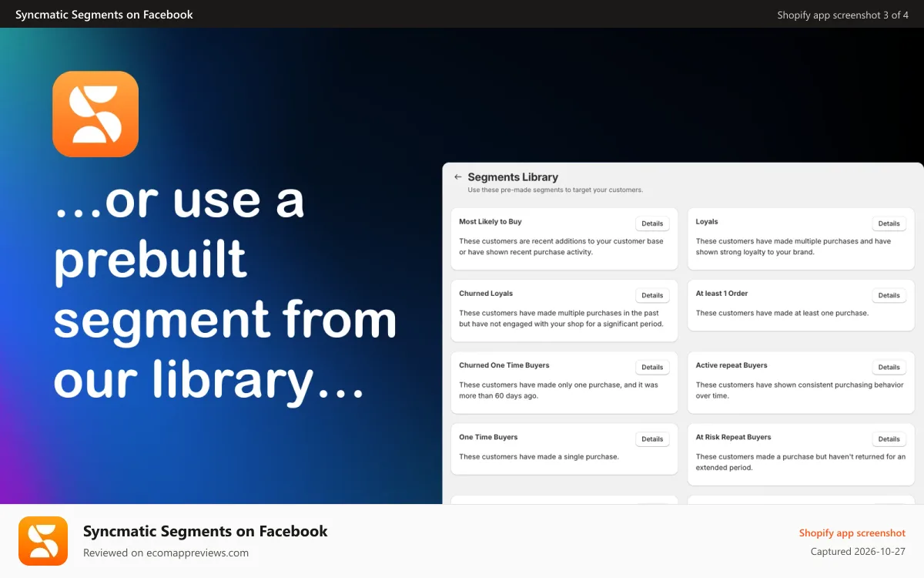924x578 pixels.
Task: Click 'consistent purchasing behavior' description
Action: tap(800, 390)
